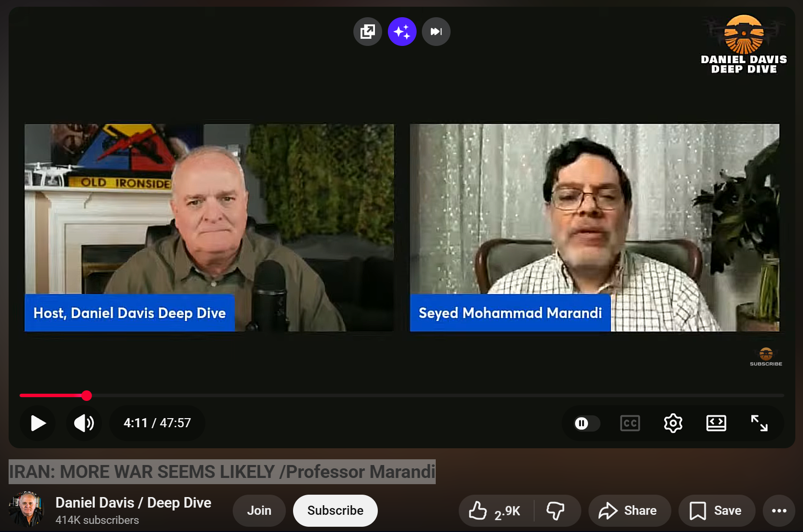Viewport: 803px width, 532px height.
Task: Open the purple AI sparkle button
Action: pos(402,32)
